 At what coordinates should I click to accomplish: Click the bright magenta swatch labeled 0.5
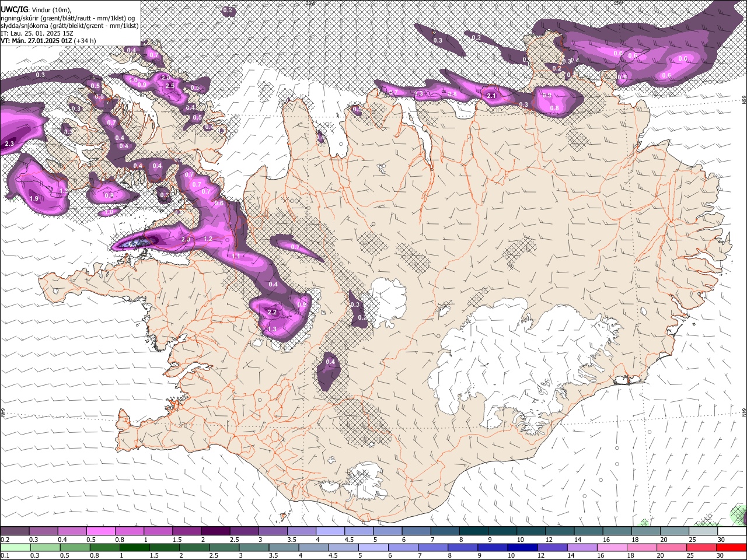click(x=101, y=531)
